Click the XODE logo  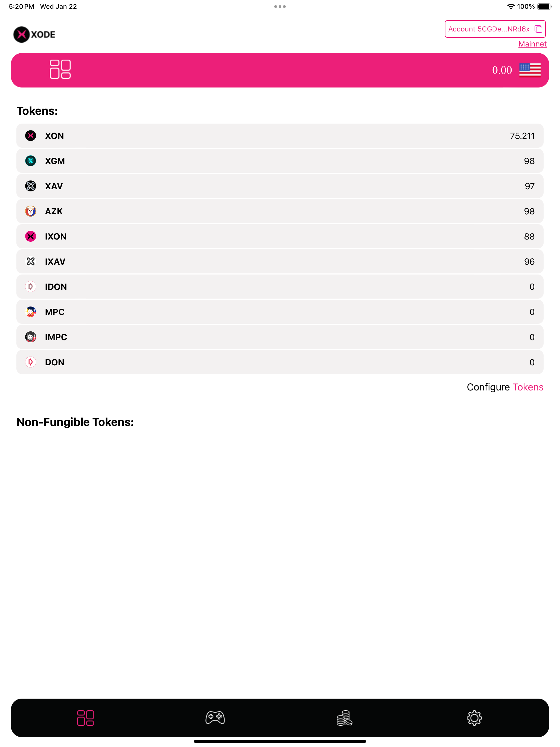coord(34,34)
